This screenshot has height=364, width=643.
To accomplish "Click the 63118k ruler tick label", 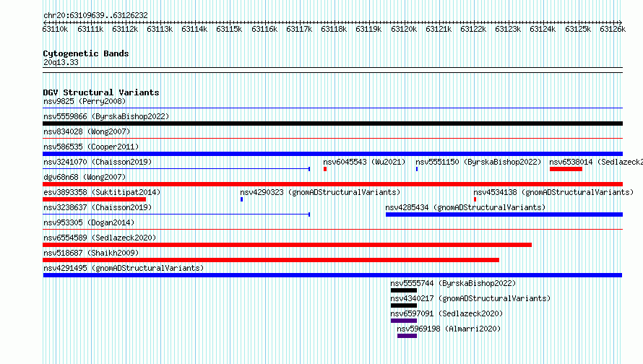I will [334, 29].
